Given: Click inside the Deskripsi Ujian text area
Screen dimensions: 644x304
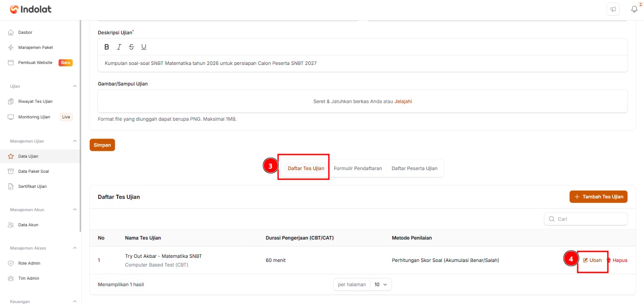Looking at the screenshot, I should [x=362, y=64].
